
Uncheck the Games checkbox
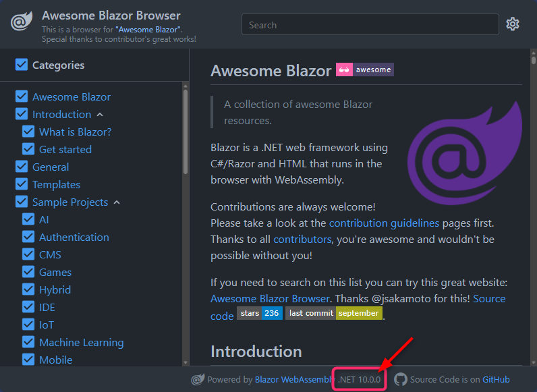click(x=28, y=272)
